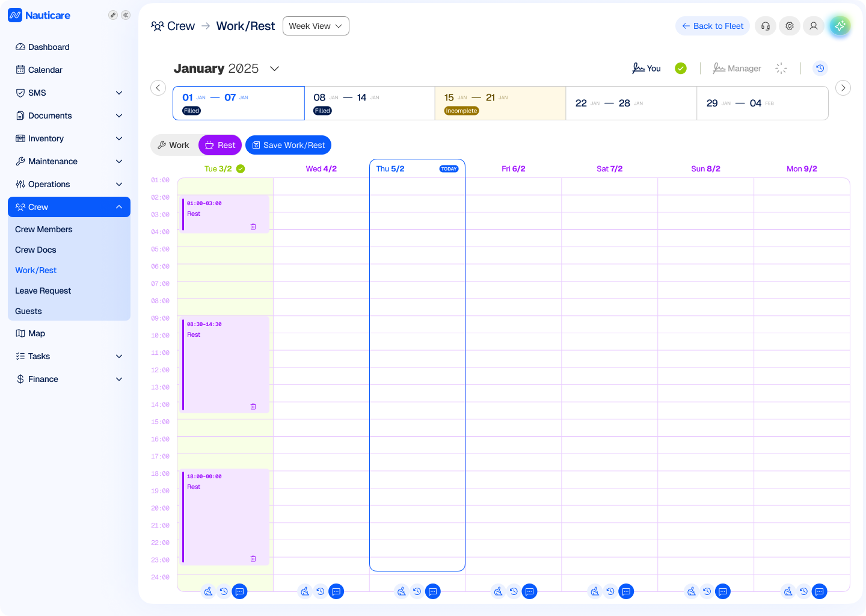This screenshot has height=616, width=866.
Task: Click the You signature button
Action: (x=646, y=68)
